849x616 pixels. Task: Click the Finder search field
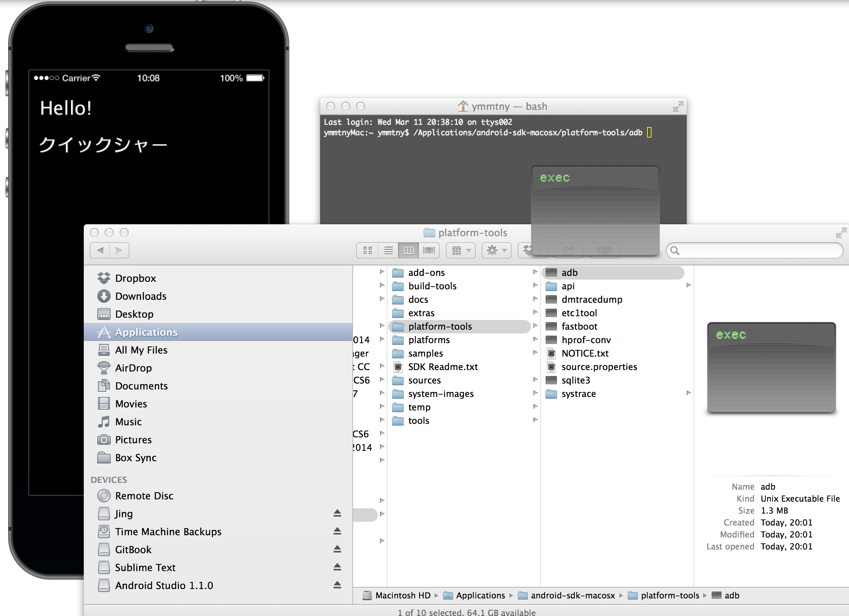pyautogui.click(x=755, y=250)
